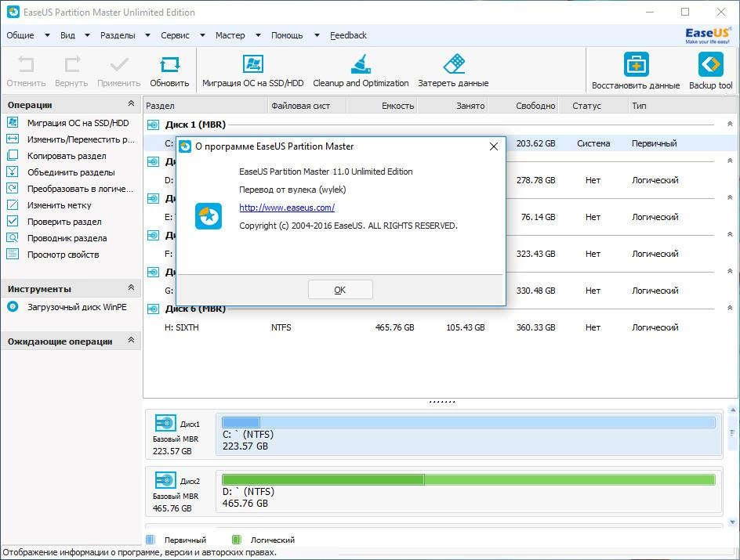Collapse the Диск 6 (MBR) group
Image resolution: width=740 pixels, height=560 pixels.
pos(730,308)
